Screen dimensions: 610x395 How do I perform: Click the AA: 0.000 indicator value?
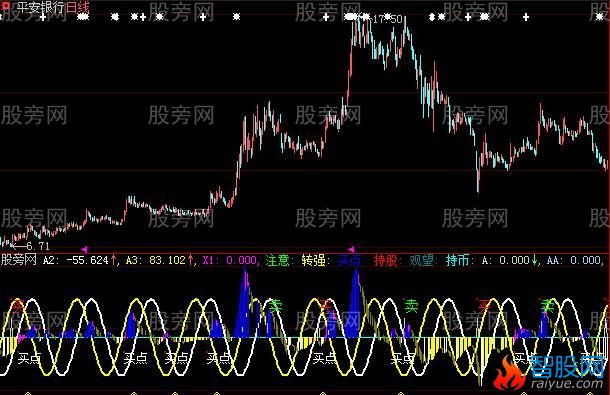click(x=574, y=260)
